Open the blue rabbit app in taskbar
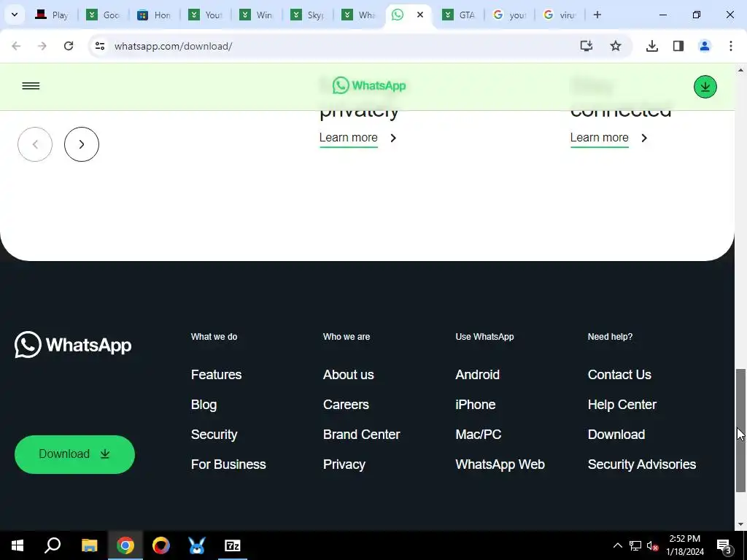The width and height of the screenshot is (747, 560). pyautogui.click(x=197, y=545)
